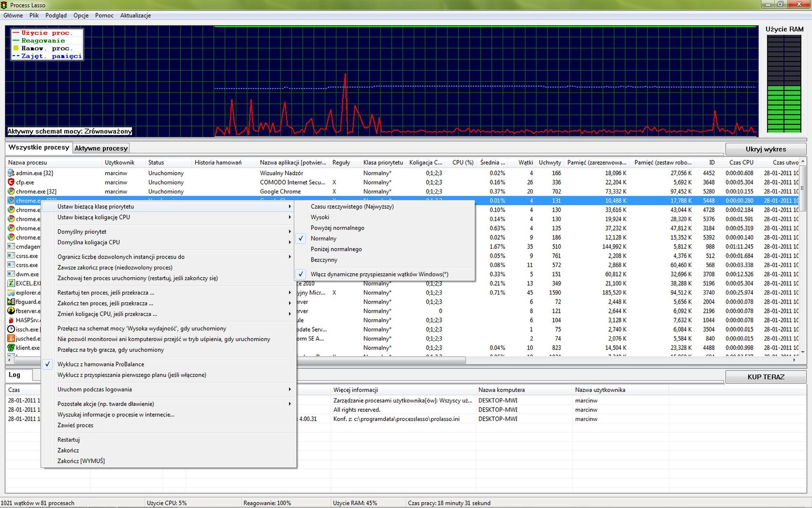Expand 'Pozostałe akcje (np. twarde dławienie)' submenu

[x=169, y=404]
